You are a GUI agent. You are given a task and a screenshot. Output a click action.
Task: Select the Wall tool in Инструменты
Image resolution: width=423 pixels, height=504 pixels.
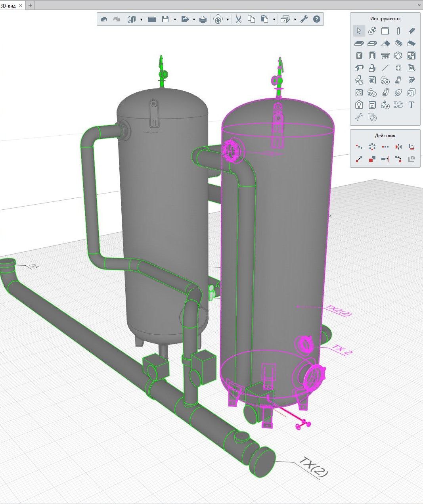pyautogui.click(x=385, y=31)
